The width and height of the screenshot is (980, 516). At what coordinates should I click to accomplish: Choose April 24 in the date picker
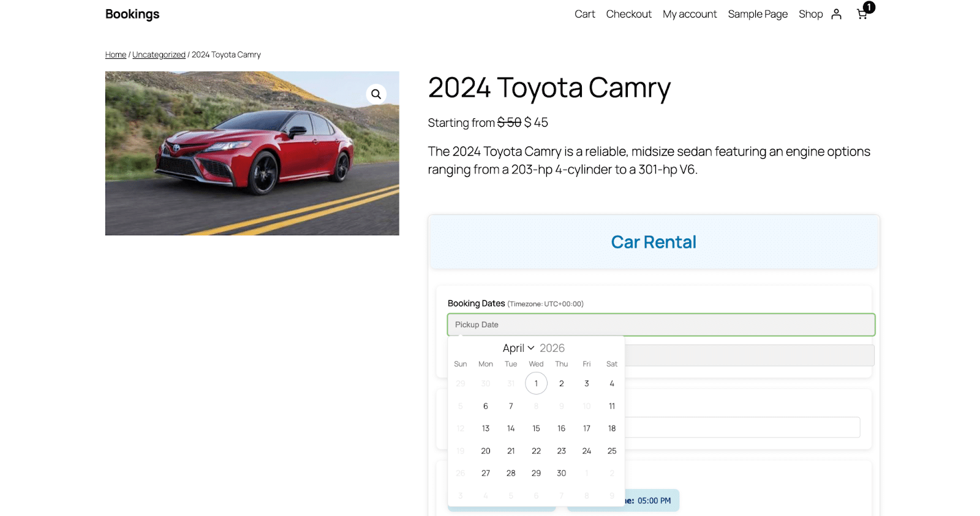587,451
